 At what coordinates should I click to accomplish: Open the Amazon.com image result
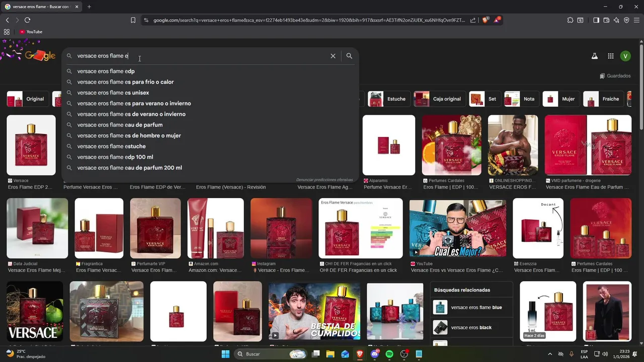pyautogui.click(x=215, y=228)
